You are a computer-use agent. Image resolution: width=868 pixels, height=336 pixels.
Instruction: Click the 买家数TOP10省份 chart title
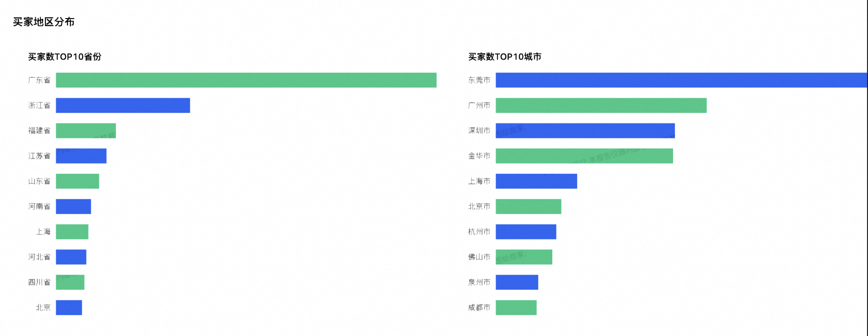pyautogui.click(x=65, y=57)
